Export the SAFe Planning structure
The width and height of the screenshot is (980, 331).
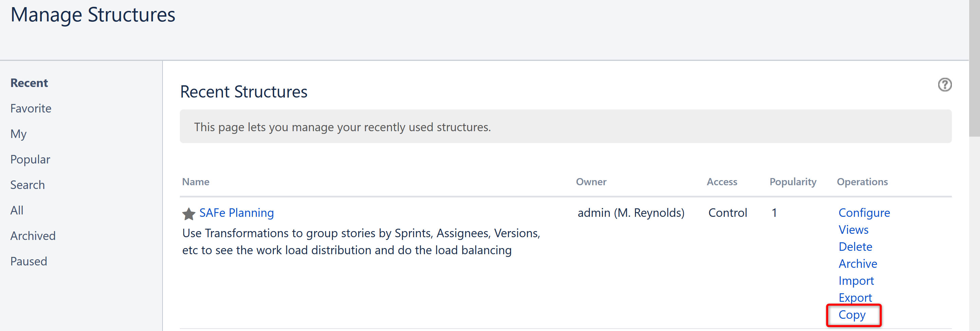coord(855,297)
